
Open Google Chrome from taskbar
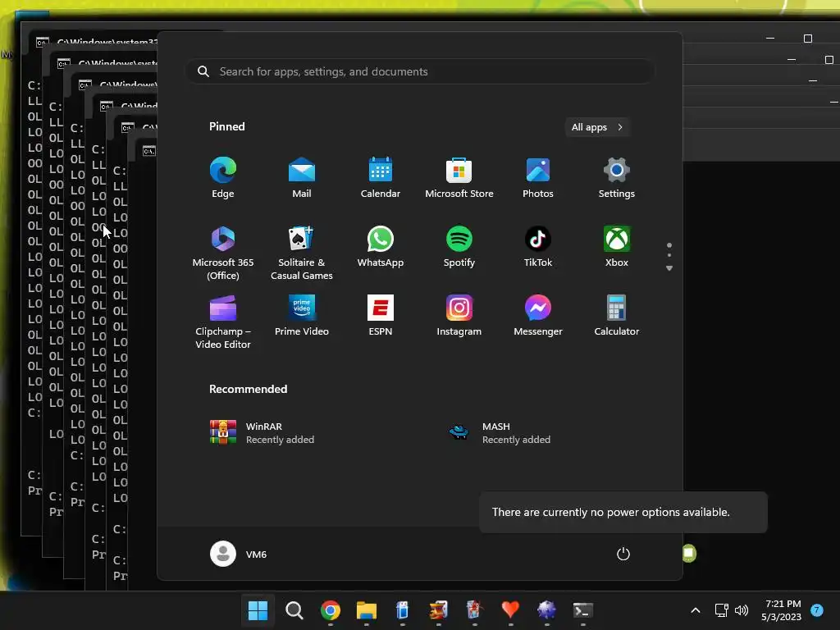pos(331,610)
